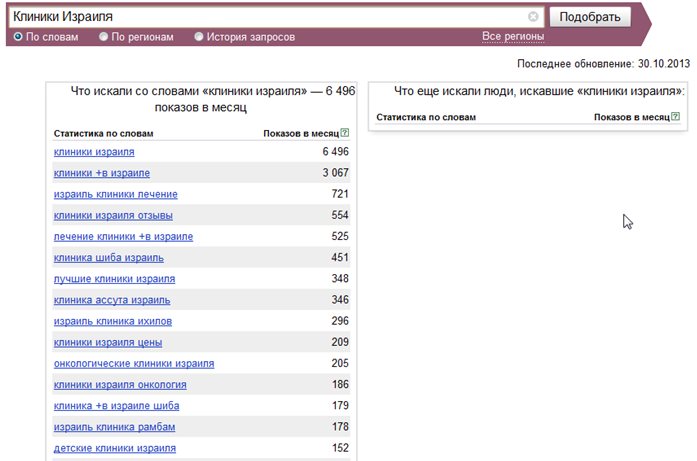Open 'клиники израиля отзывы' keyword link

[113, 216]
